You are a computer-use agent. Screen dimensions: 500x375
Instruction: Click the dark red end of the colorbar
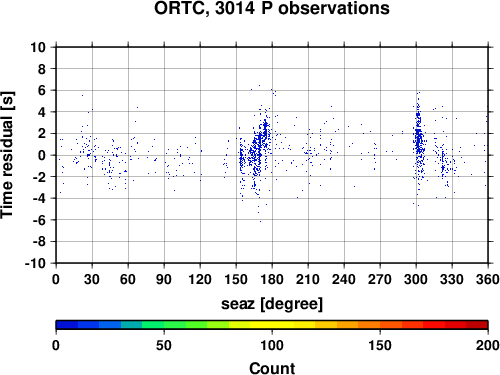477,325
